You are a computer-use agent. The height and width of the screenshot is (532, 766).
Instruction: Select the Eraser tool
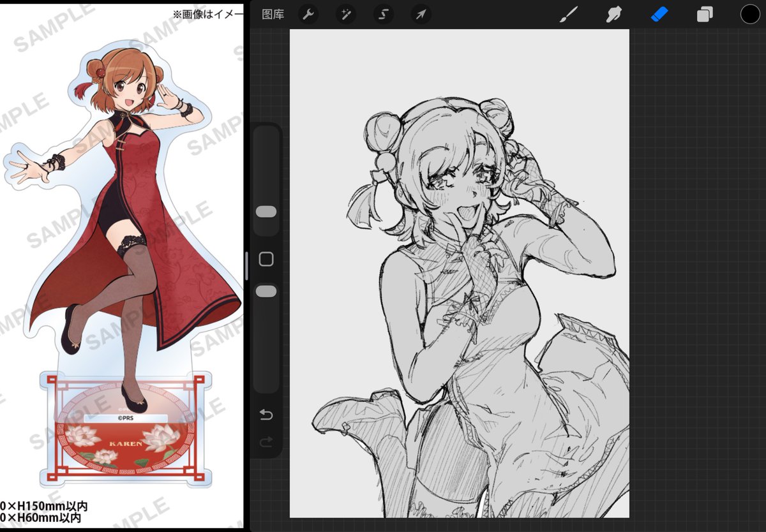tap(659, 15)
